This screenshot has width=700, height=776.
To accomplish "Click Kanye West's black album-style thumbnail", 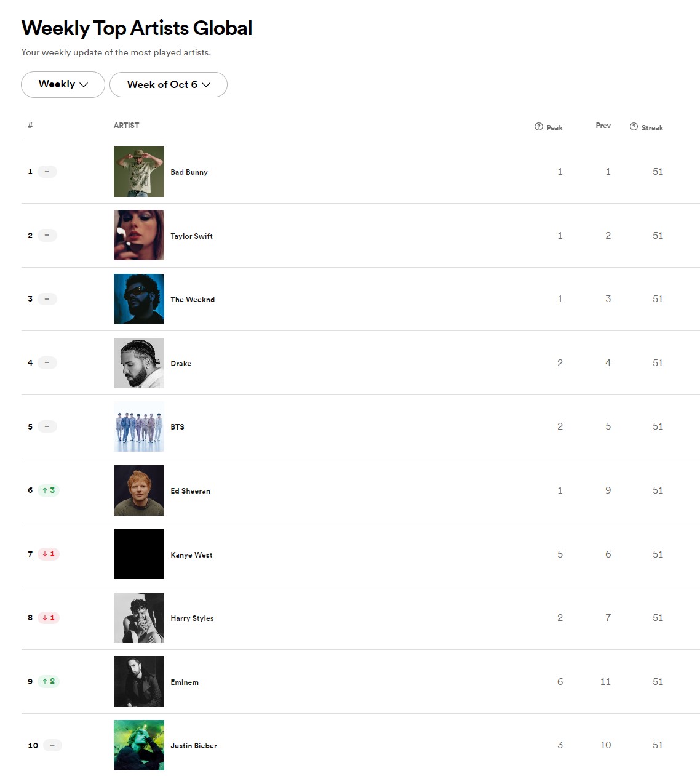I will (x=138, y=554).
